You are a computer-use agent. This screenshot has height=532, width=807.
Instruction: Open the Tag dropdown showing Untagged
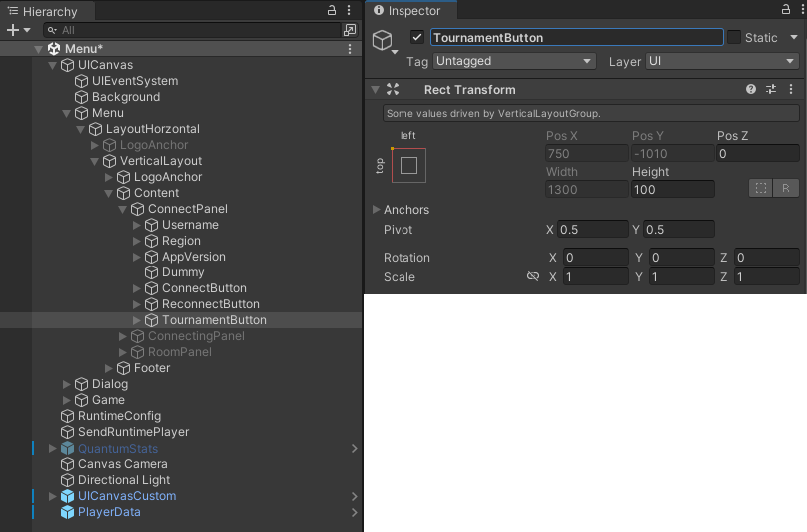pyautogui.click(x=514, y=61)
